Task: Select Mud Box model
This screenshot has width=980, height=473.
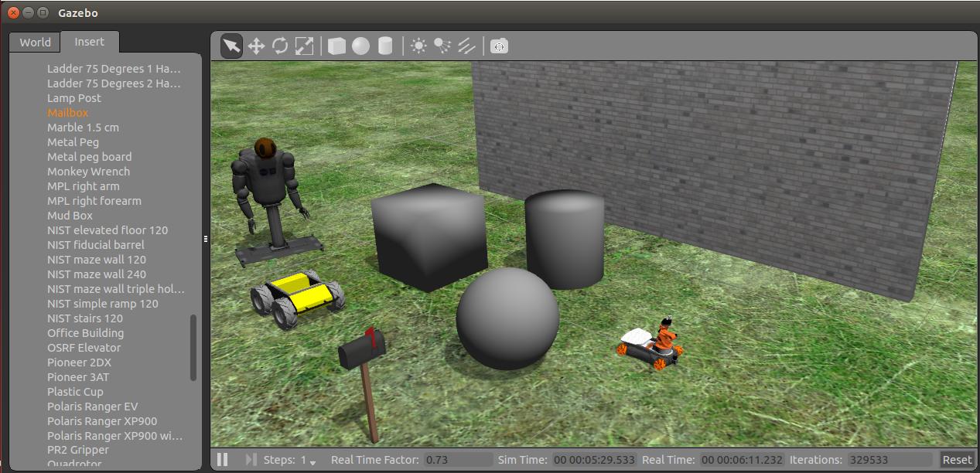Action: pyautogui.click(x=70, y=215)
